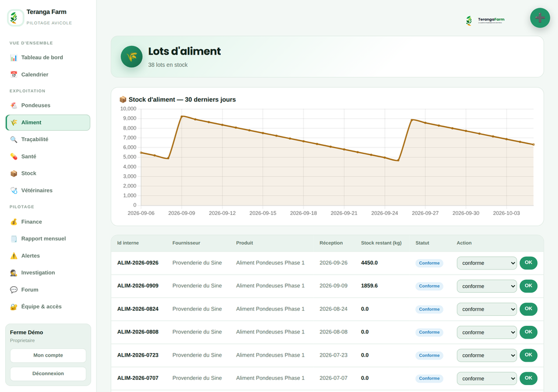Open status dropdown for ALIM-2026-0909

pyautogui.click(x=487, y=286)
